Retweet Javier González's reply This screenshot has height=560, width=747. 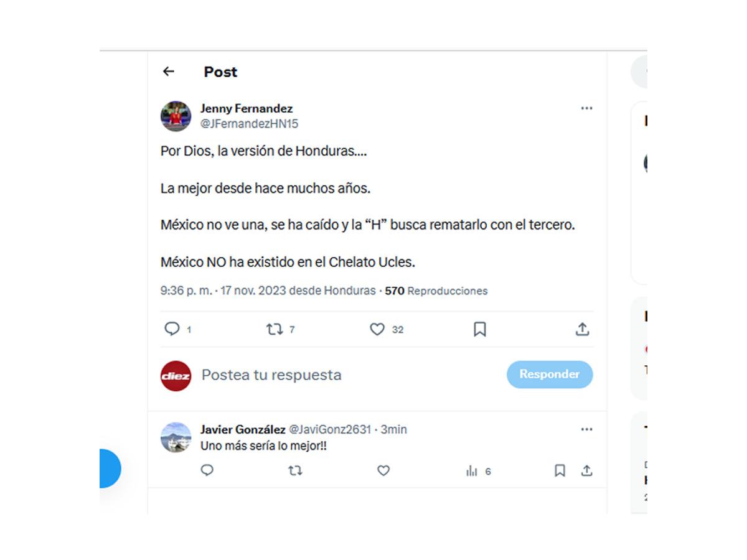[295, 471]
